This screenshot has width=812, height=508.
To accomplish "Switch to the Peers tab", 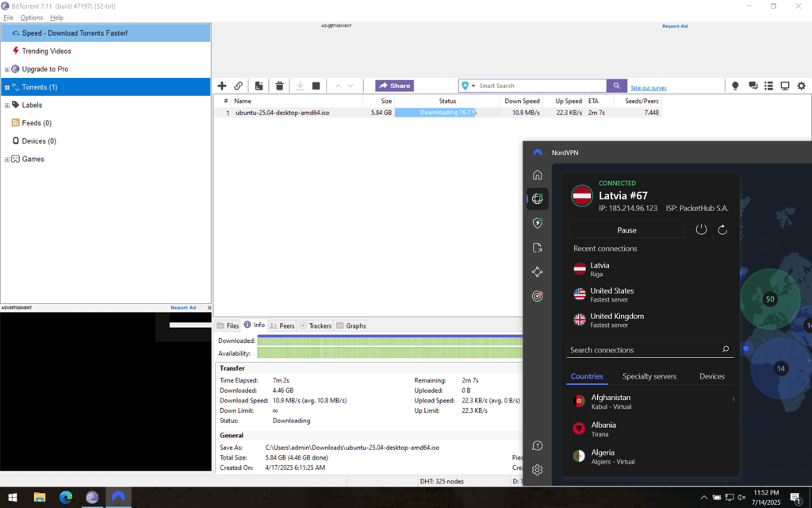I will (282, 325).
